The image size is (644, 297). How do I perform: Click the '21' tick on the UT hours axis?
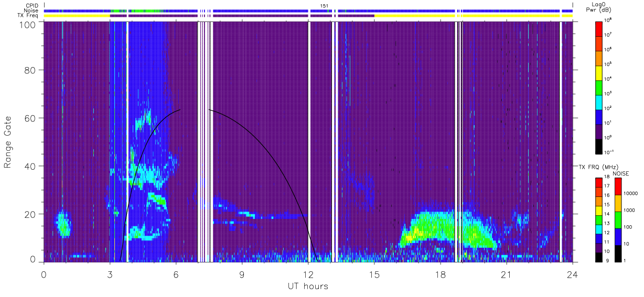[506, 274]
